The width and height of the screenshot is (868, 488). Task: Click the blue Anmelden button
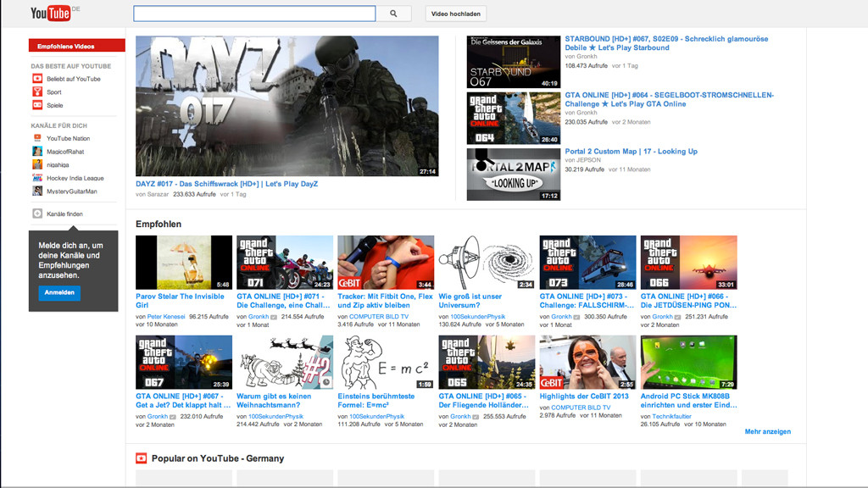[x=59, y=292]
